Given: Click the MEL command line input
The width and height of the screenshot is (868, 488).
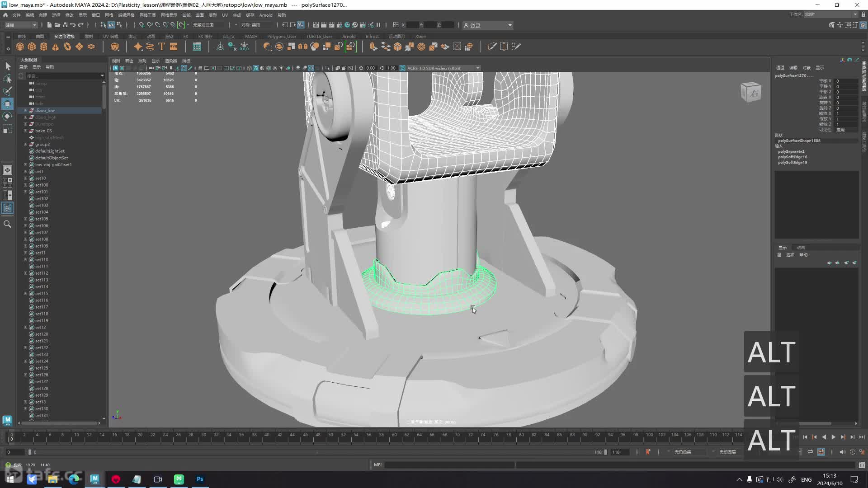Looking at the screenshot, I should coord(449,465).
